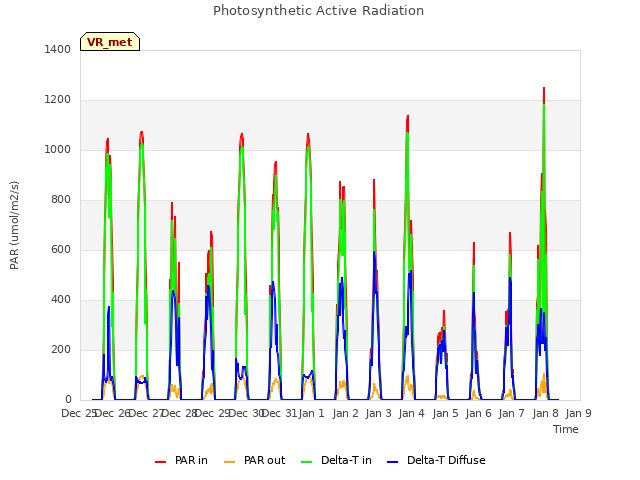
Task: Click the Jan 4 x-axis tick label
Action: [x=411, y=413]
